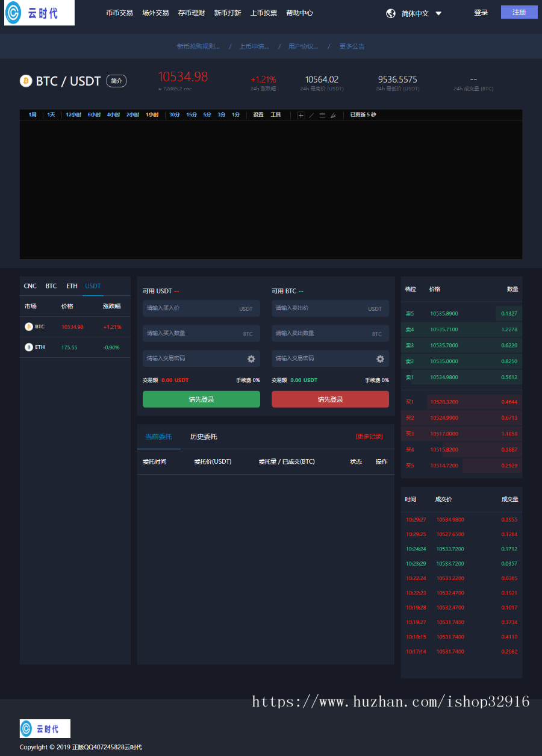Click the buy price input field
The image size is (542, 756).
click(x=201, y=308)
